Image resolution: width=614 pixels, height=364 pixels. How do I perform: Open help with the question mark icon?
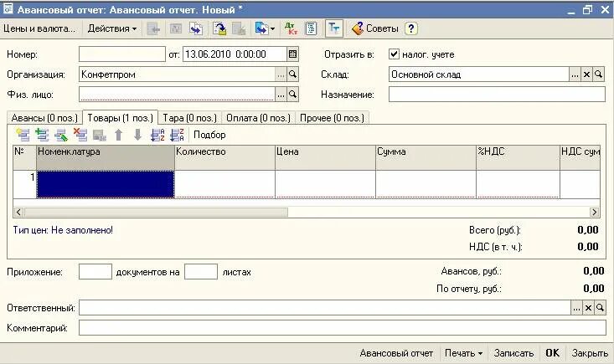point(410,28)
